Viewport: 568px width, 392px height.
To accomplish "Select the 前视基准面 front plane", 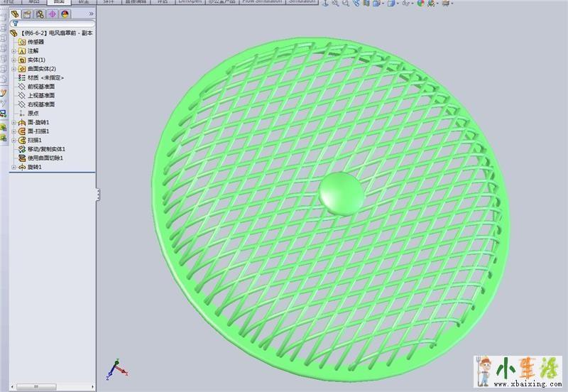I will 40,87.
